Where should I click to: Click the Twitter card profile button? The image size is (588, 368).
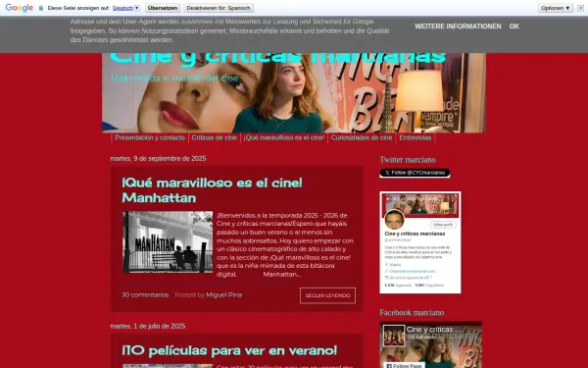pyautogui.click(x=443, y=225)
